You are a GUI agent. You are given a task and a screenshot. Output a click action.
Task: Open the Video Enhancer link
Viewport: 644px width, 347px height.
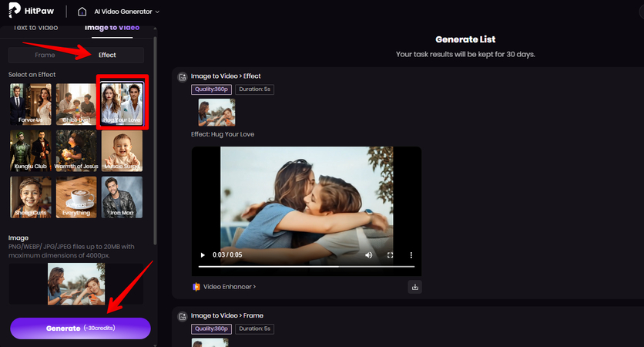click(229, 287)
